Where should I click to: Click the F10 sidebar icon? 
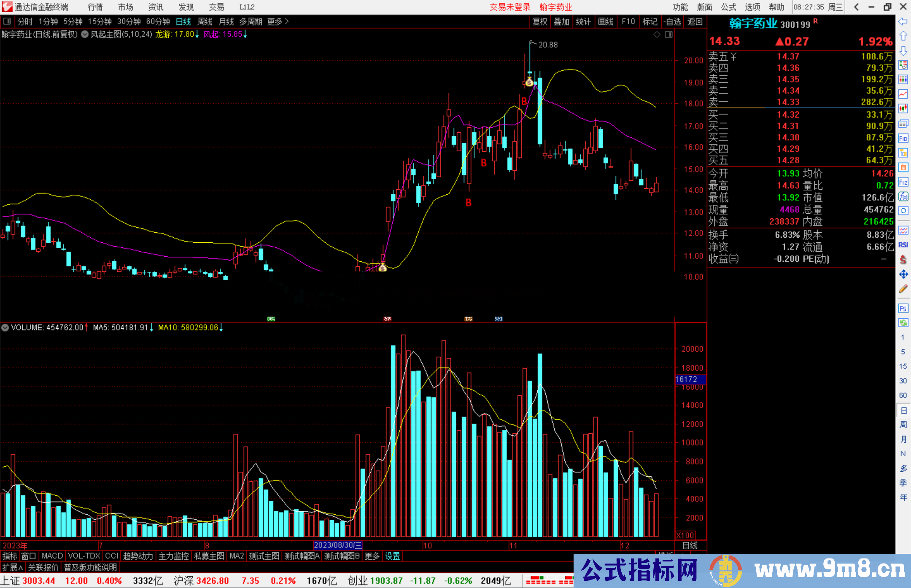(903, 138)
